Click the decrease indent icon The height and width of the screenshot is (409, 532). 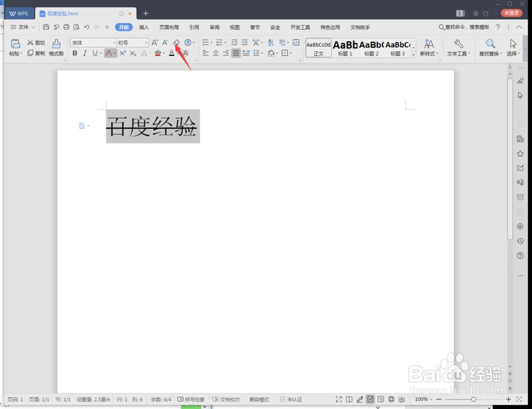[234, 43]
